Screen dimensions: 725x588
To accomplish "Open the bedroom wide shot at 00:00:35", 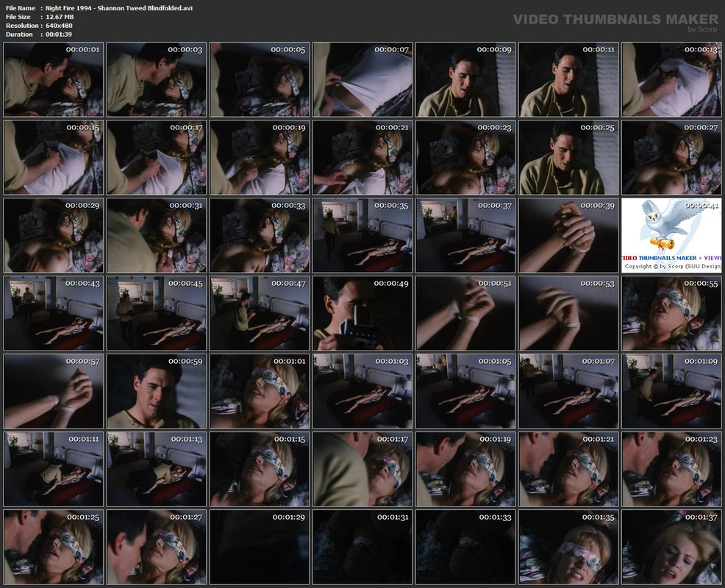I will [x=362, y=235].
